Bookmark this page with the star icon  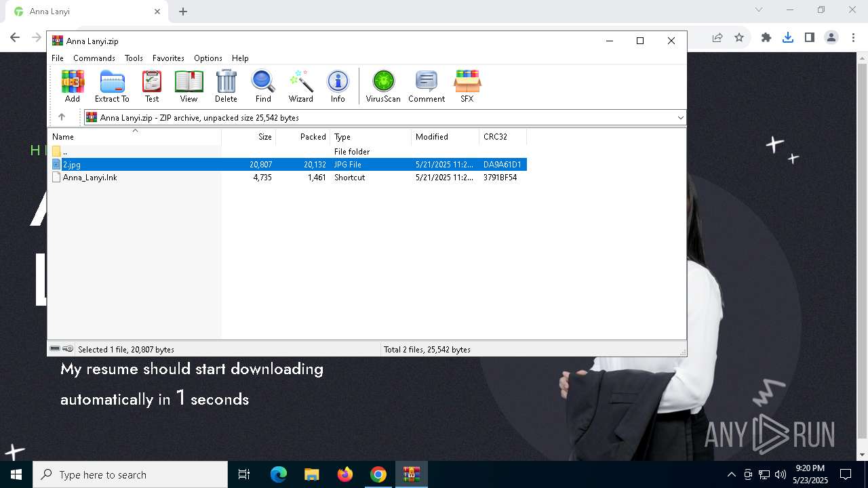pos(739,38)
